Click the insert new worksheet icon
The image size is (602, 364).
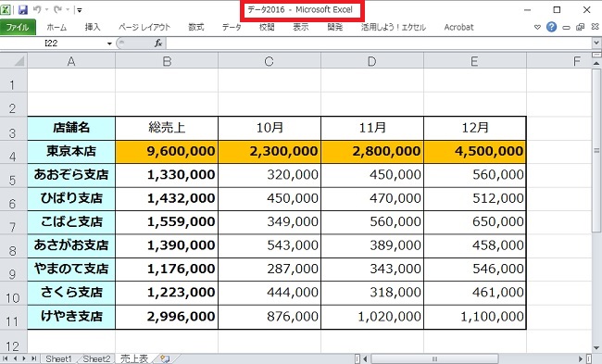[x=165, y=359]
